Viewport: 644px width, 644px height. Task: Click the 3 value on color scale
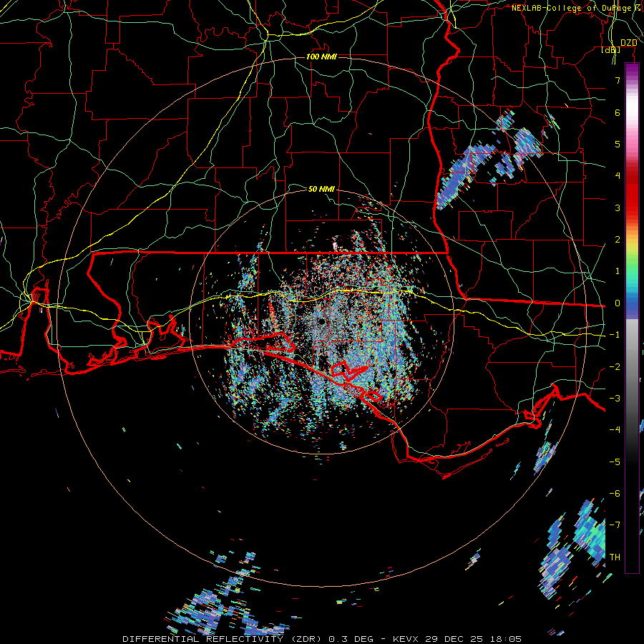point(618,208)
